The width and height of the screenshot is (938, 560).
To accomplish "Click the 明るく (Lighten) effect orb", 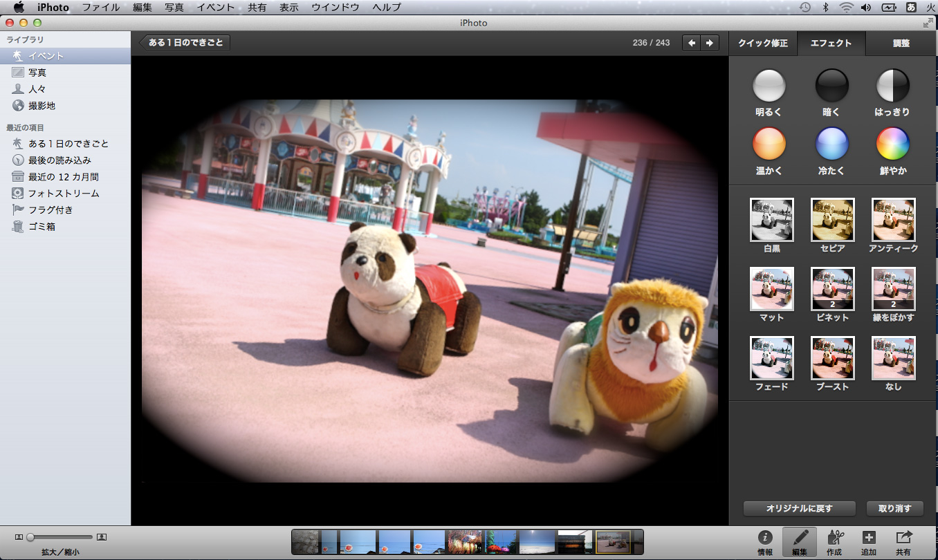I will pyautogui.click(x=769, y=86).
